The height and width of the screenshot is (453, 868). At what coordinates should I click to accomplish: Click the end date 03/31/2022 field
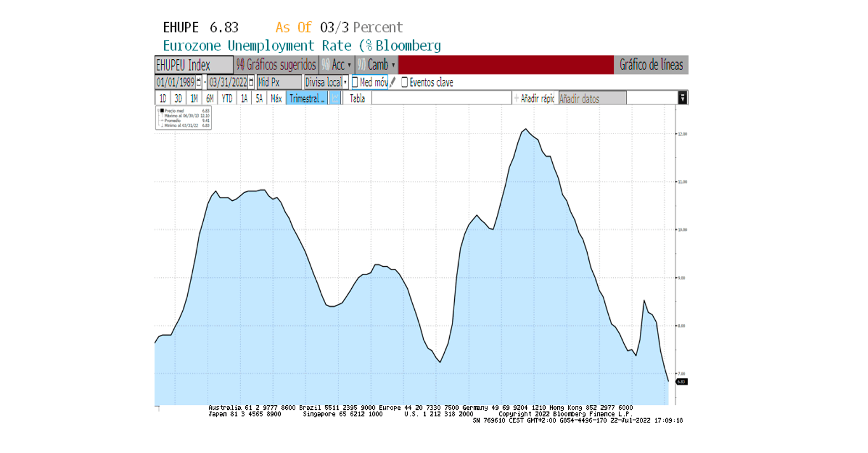(228, 82)
